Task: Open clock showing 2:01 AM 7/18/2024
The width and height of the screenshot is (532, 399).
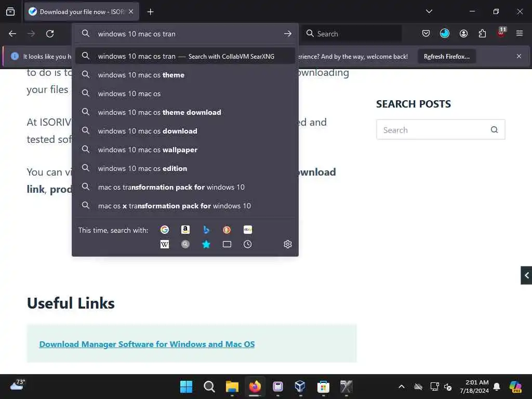Action: [474, 387]
